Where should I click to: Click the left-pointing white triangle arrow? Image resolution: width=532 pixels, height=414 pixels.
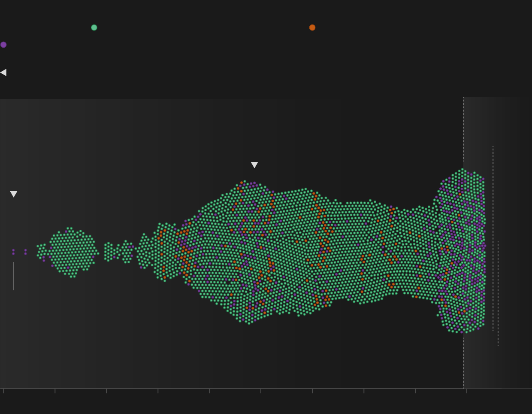coord(3,73)
